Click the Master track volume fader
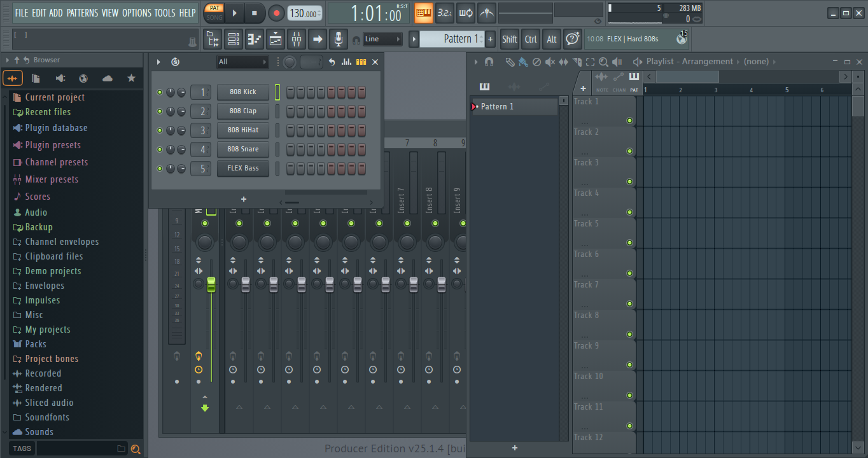Image resolution: width=868 pixels, height=458 pixels. [x=211, y=284]
